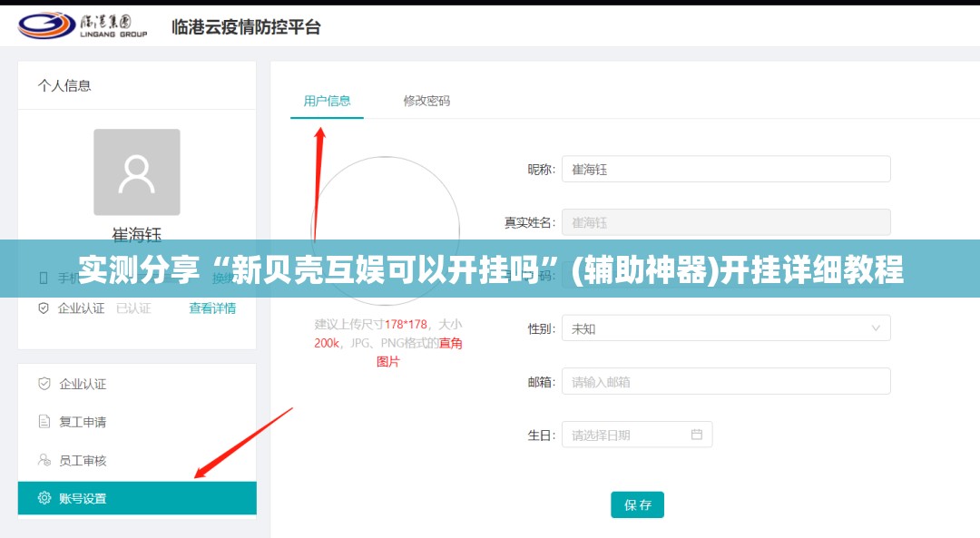The image size is (980, 538).
Task: Open the 性别 dropdown arrow
Action: pyautogui.click(x=876, y=328)
